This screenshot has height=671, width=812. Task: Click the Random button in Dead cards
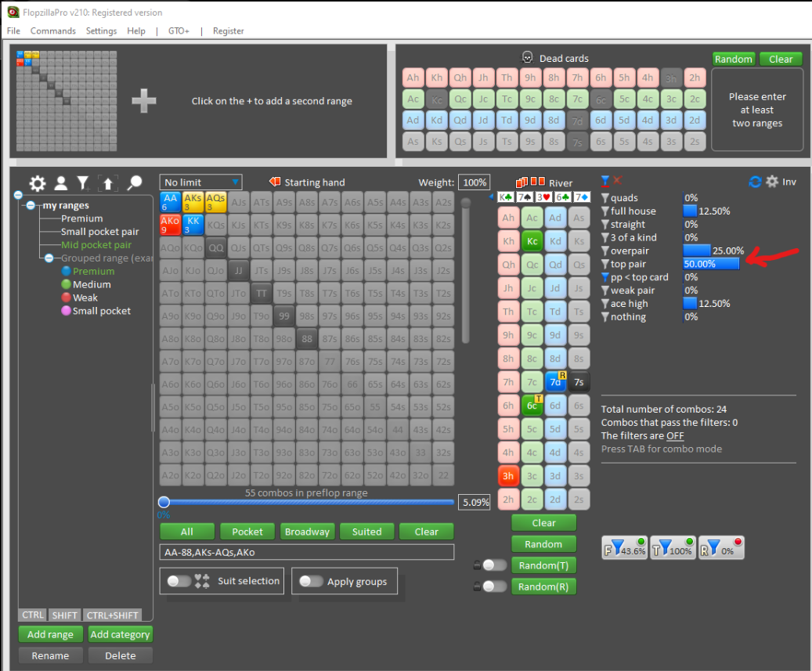click(733, 59)
